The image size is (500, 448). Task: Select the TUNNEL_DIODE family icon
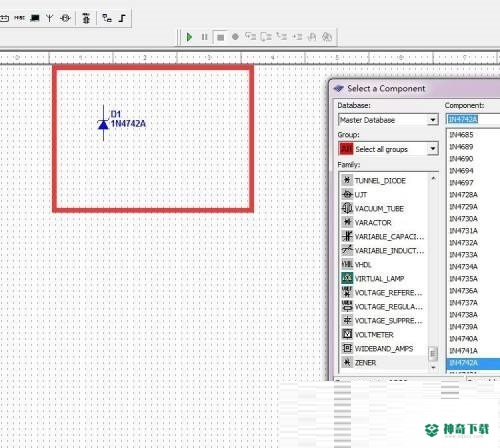(x=347, y=180)
